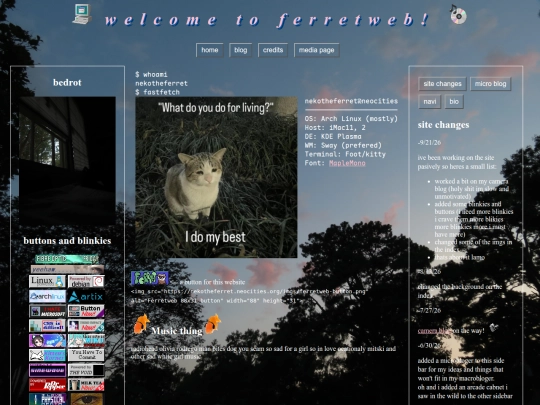Click the 'bedrot' heading
The width and height of the screenshot is (540, 405).
[x=67, y=83]
